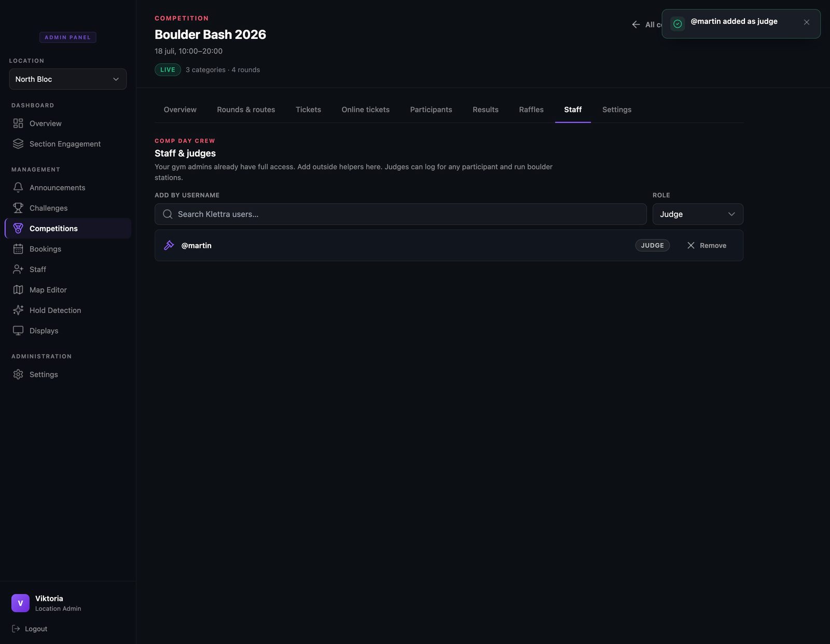
Task: Open the Raffles tab
Action: click(531, 109)
